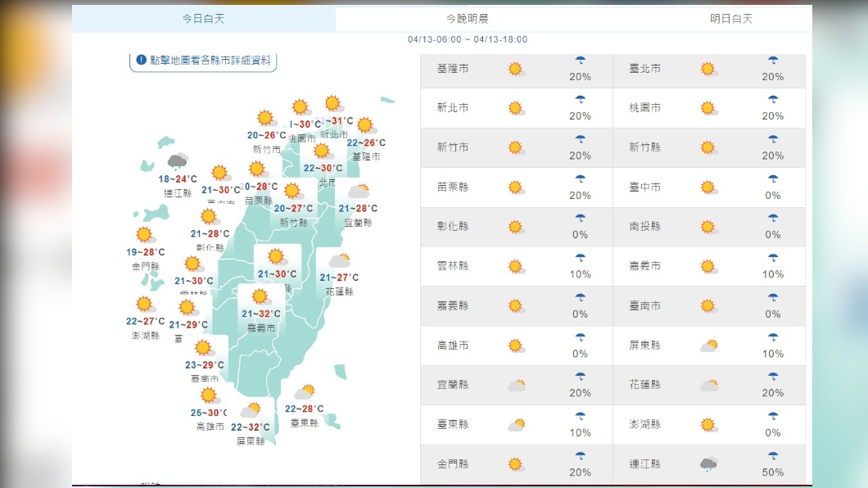Click the sun icon above 高雄市 25~30°C on map
868x488 pixels.
coord(210,395)
